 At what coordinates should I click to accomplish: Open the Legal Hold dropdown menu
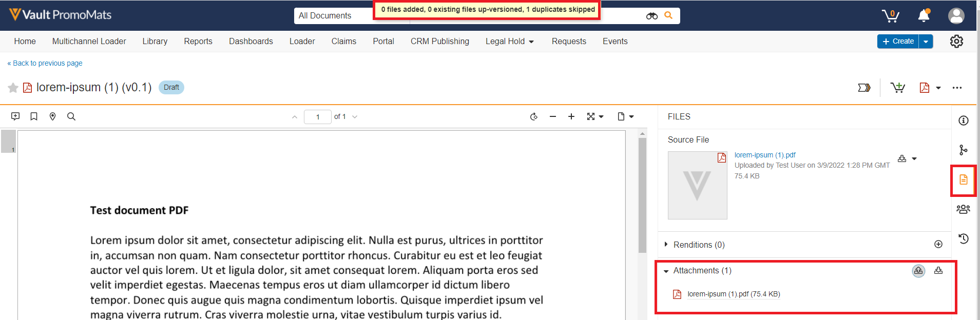click(509, 42)
